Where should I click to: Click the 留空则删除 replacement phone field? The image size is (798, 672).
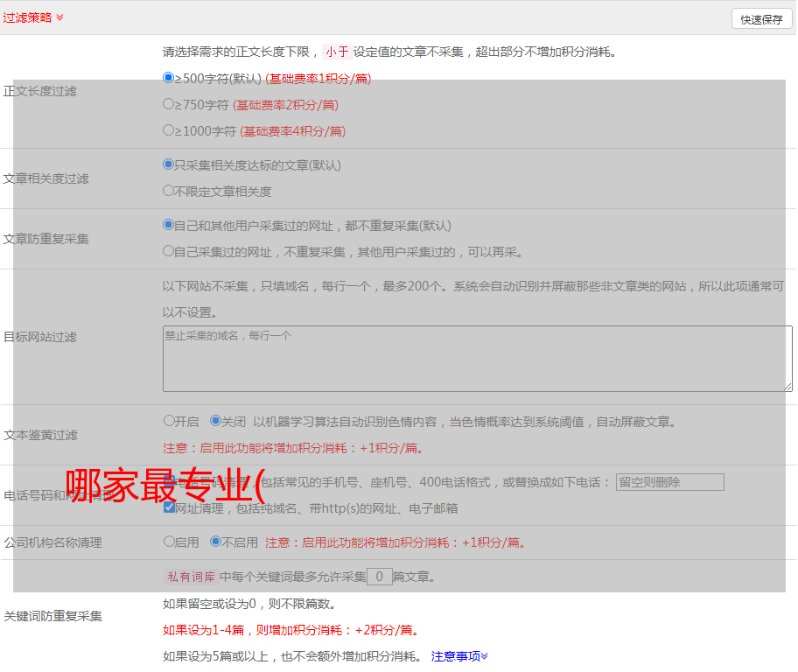click(x=669, y=482)
